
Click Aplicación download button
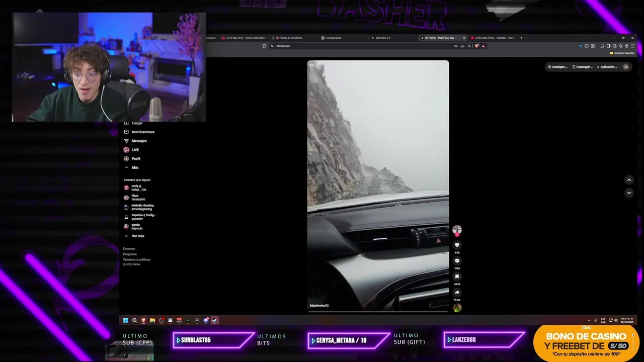point(607,67)
